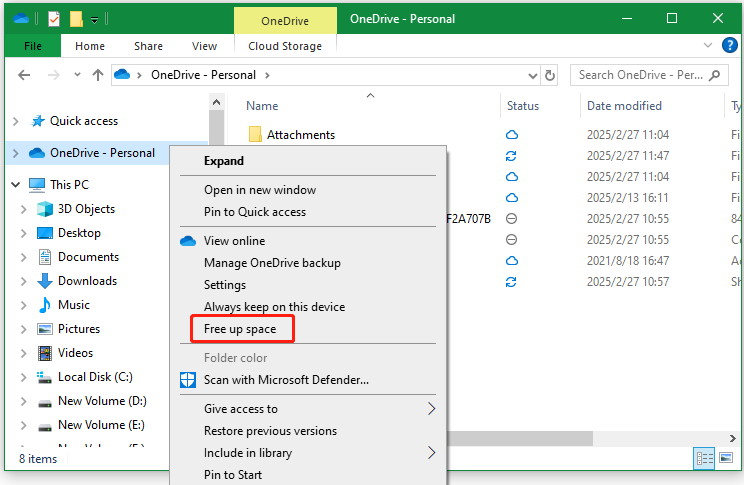This screenshot has width=744, height=485.
Task: Open Help with the question mark icon
Action: pyautogui.click(x=729, y=45)
